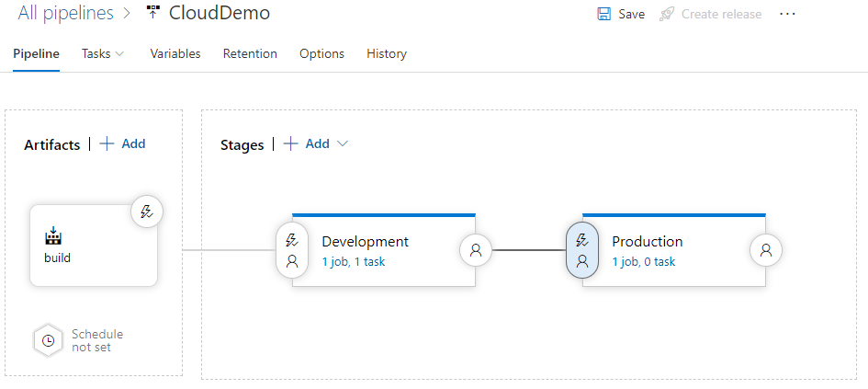Click the continuous deployment trigger lightning icon on build artifact

(146, 212)
